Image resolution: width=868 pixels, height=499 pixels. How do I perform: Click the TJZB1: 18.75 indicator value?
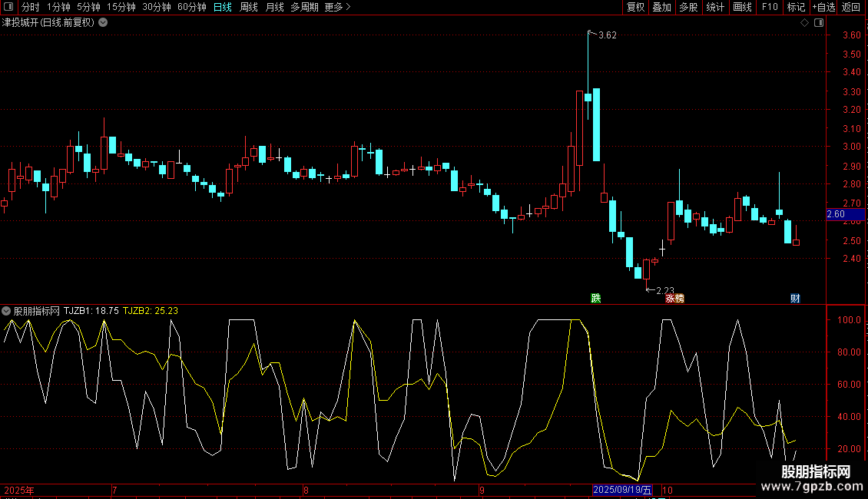[91, 311]
